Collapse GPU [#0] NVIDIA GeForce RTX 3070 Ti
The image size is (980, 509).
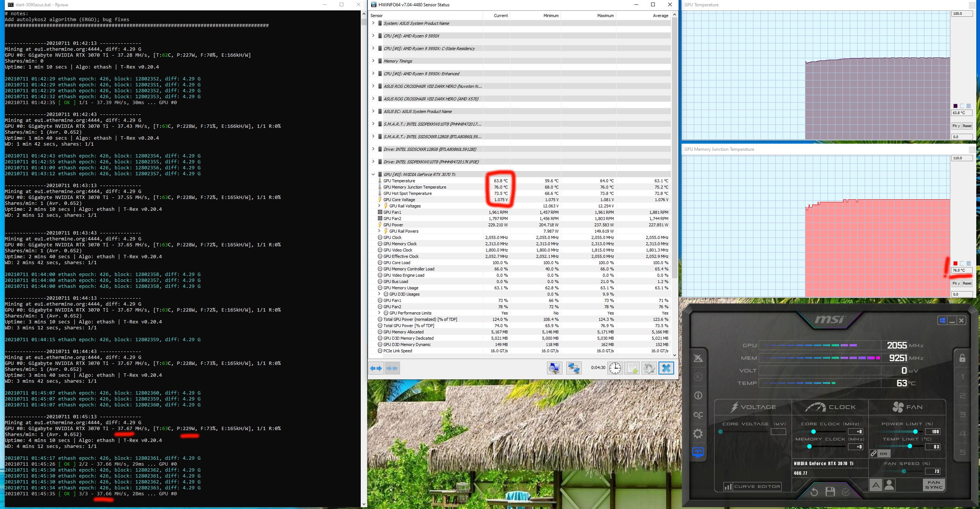(x=373, y=174)
